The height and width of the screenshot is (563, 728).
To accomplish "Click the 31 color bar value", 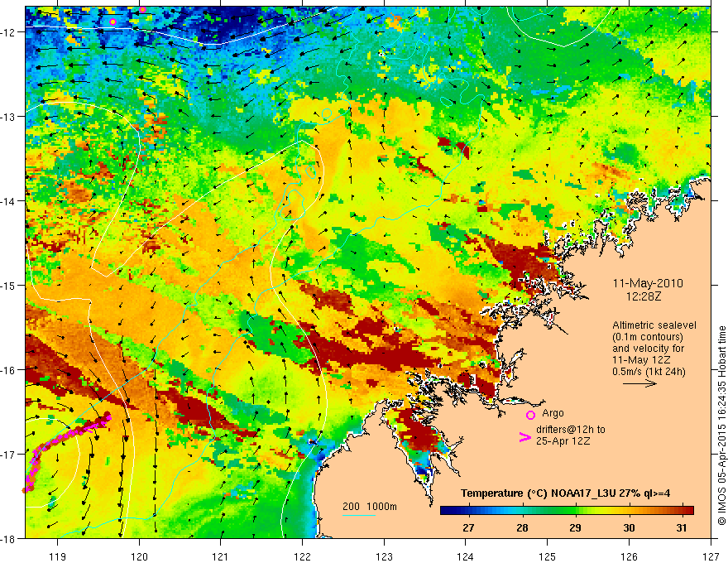I will [681, 527].
